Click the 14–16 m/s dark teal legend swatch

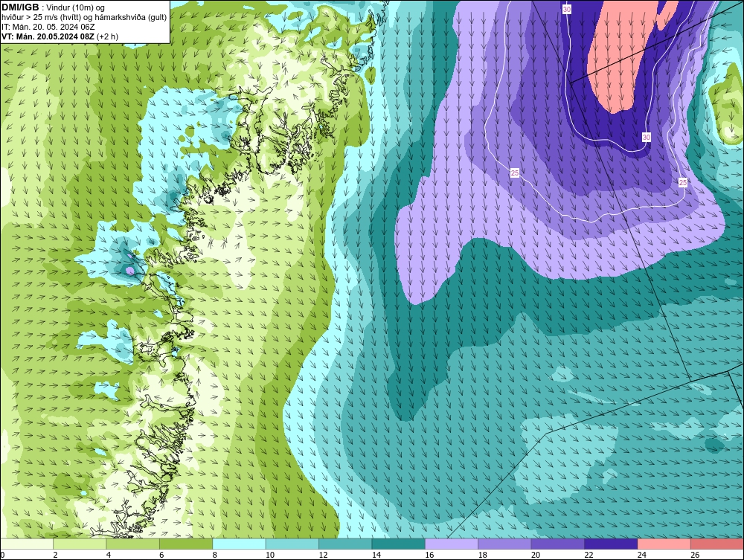(399, 544)
